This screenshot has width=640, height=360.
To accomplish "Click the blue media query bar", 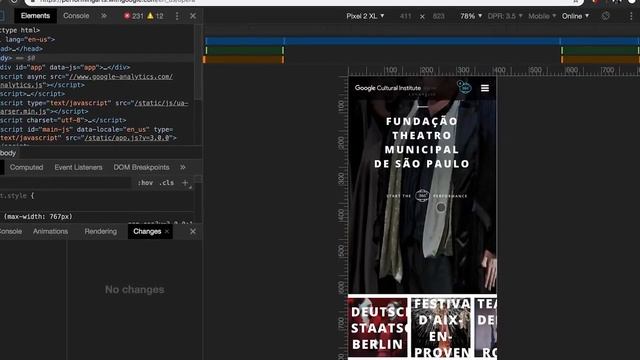I will point(422,41).
